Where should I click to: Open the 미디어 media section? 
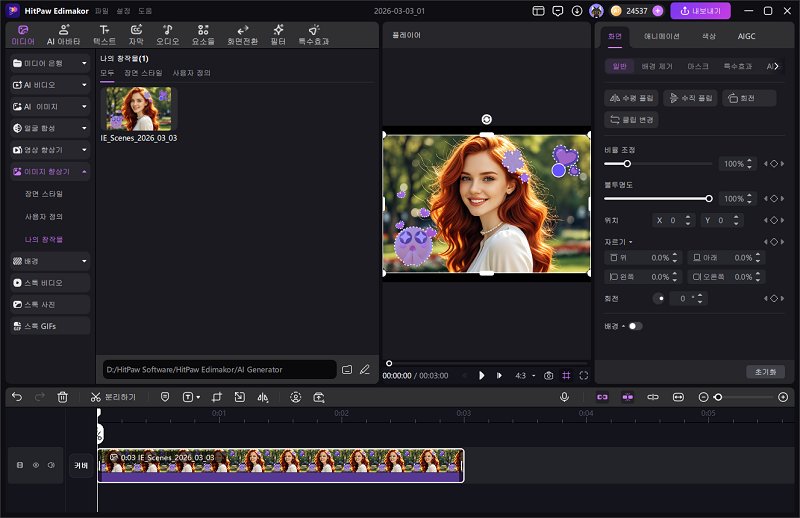point(23,35)
